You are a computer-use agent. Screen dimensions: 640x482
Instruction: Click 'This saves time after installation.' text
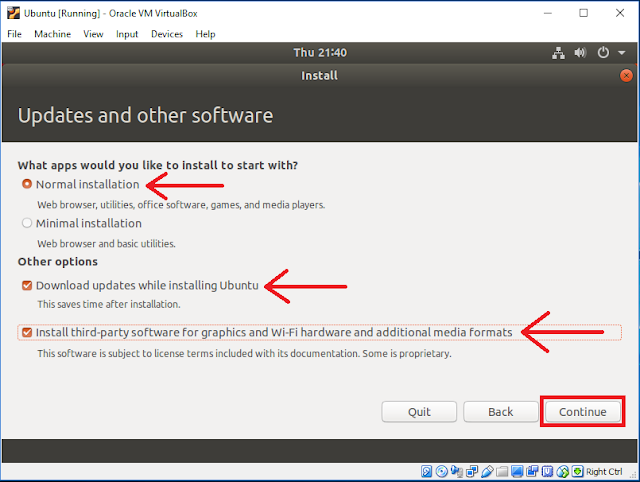[109, 304]
